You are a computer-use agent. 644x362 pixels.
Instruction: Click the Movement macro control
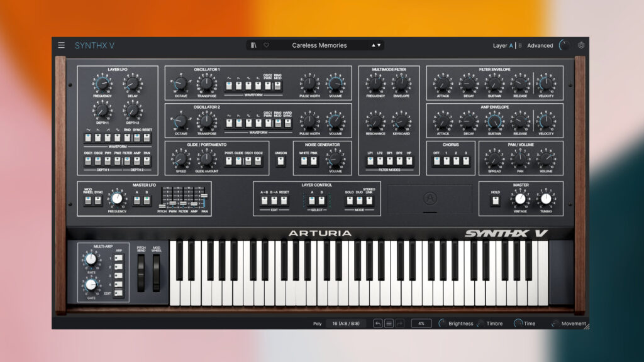pyautogui.click(x=556, y=323)
